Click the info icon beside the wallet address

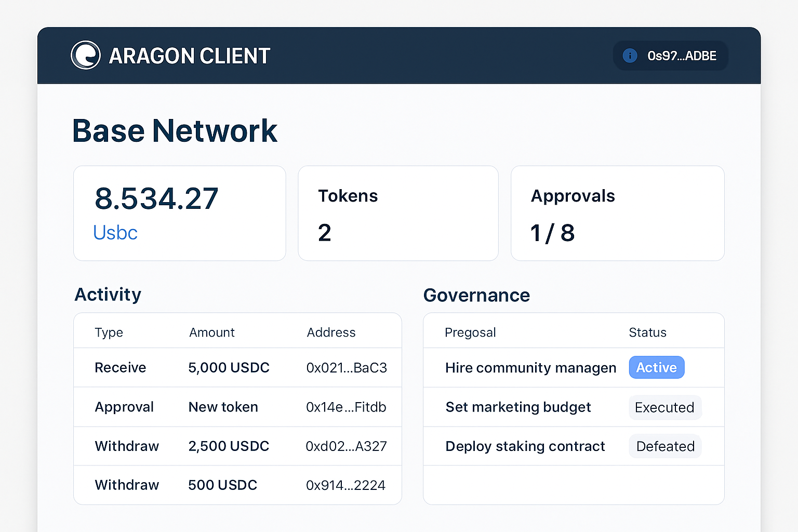coord(630,56)
